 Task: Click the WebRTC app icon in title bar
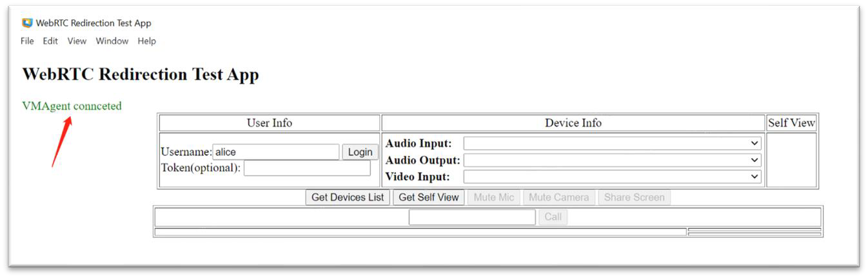click(x=27, y=23)
